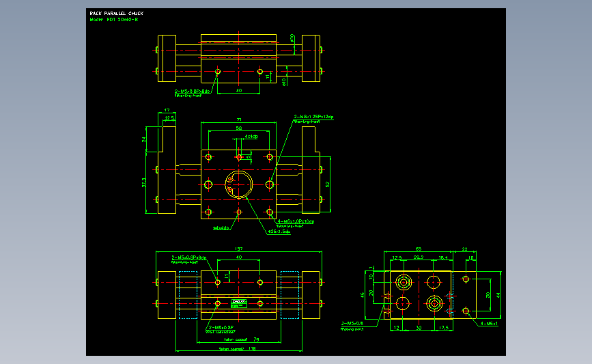Click the '4-M6x1' callout in side view
Screen dimensions: 592x364
point(489,324)
